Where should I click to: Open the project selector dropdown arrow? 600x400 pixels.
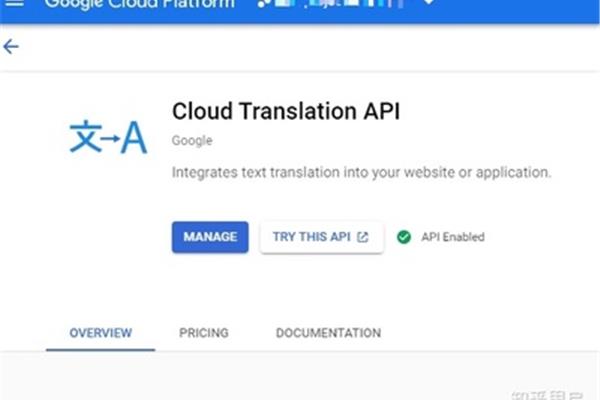429,2
